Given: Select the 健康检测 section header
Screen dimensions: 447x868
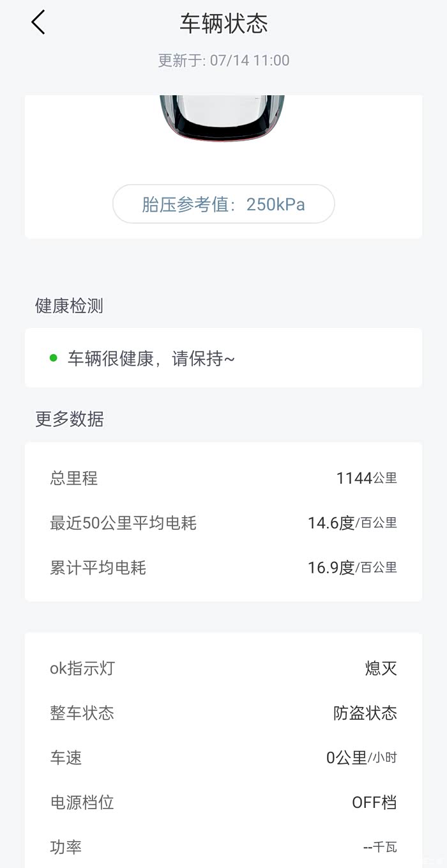Looking at the screenshot, I should tap(69, 306).
